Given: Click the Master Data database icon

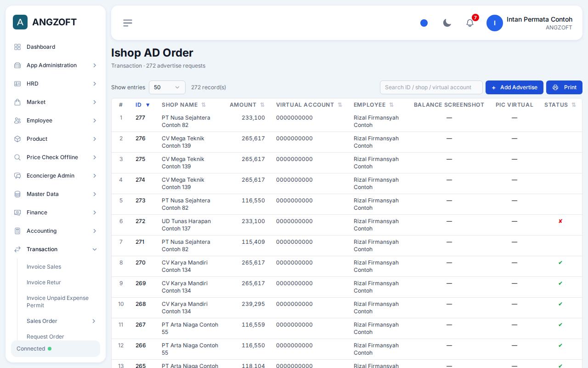Looking at the screenshot, I should pyautogui.click(x=17, y=194).
